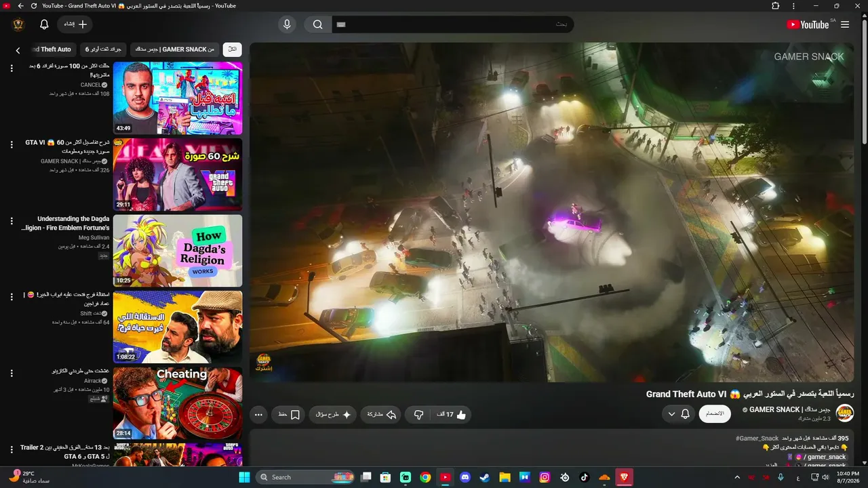Open the Meg Sullivan channel name
The height and width of the screenshot is (488, 868).
click(94, 238)
